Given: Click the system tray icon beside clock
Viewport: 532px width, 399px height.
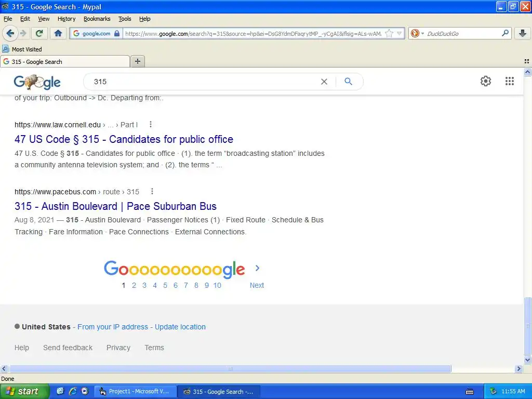Looking at the screenshot, I should click(x=494, y=391).
